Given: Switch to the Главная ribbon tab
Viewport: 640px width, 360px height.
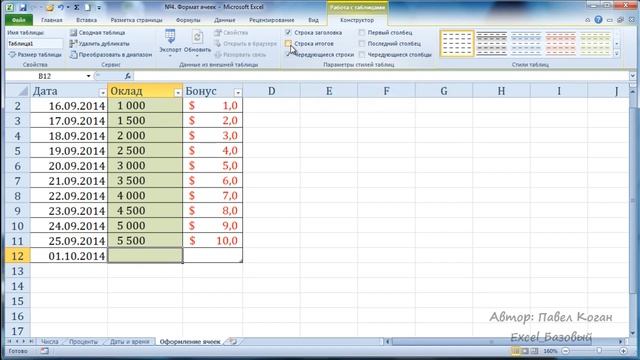Looking at the screenshot, I should coord(52,20).
